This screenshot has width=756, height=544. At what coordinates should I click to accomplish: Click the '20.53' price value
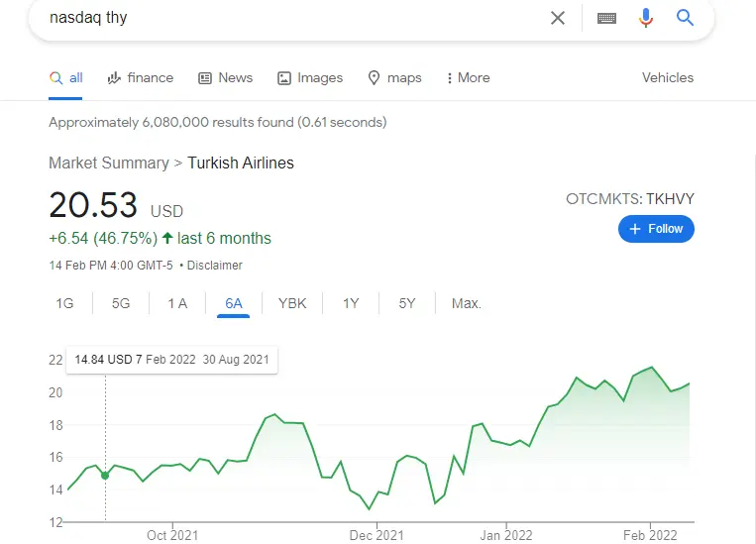click(x=93, y=205)
